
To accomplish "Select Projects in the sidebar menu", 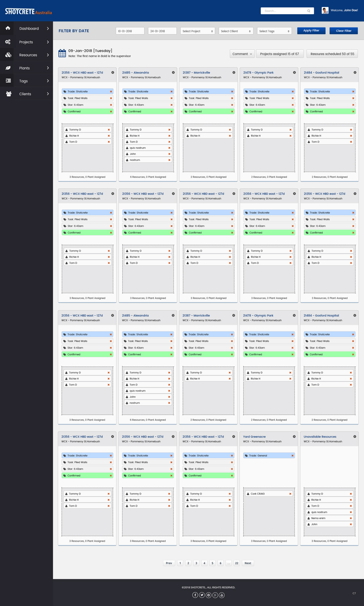I will (x=26, y=42).
